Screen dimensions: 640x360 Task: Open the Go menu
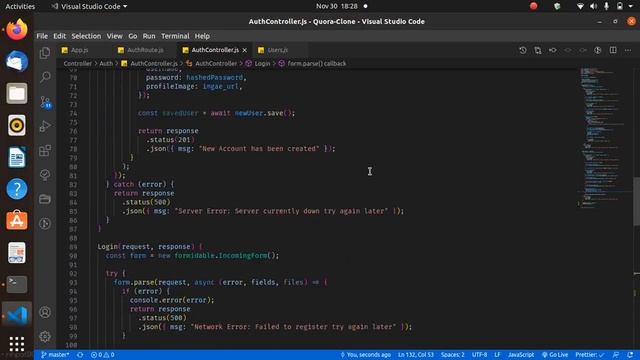pos(133,36)
